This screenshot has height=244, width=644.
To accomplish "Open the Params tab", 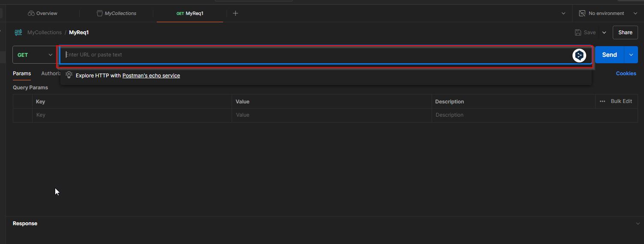I will click(22, 73).
